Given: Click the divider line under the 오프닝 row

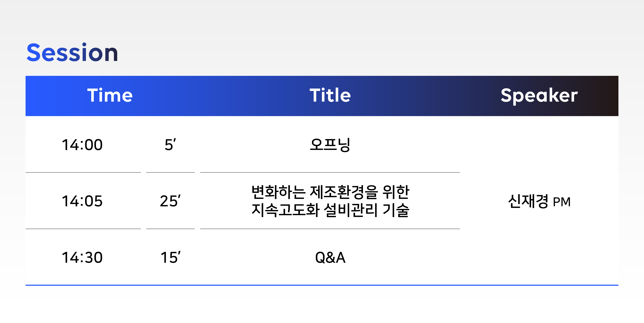Looking at the screenshot, I should tap(330, 172).
